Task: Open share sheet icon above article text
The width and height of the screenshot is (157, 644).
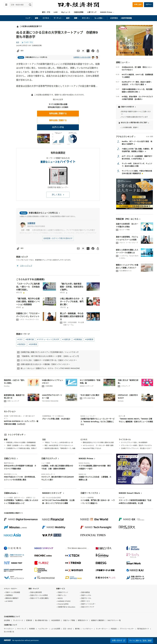Action: click(98, 51)
